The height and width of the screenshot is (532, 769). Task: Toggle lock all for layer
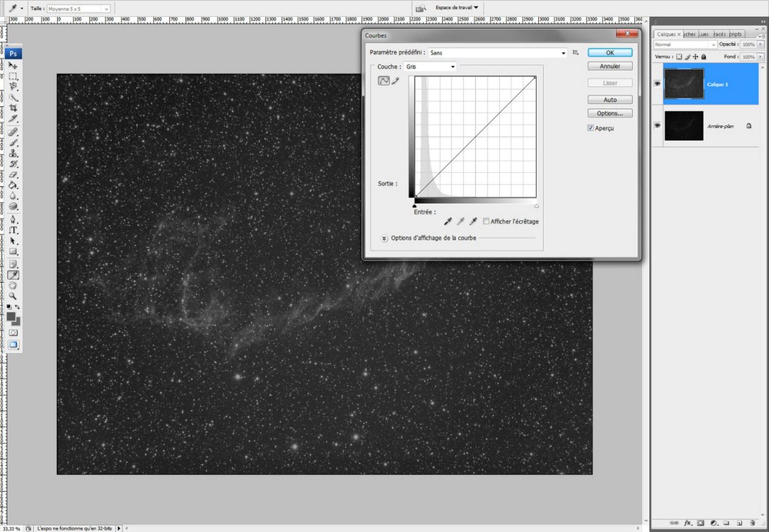tap(704, 57)
